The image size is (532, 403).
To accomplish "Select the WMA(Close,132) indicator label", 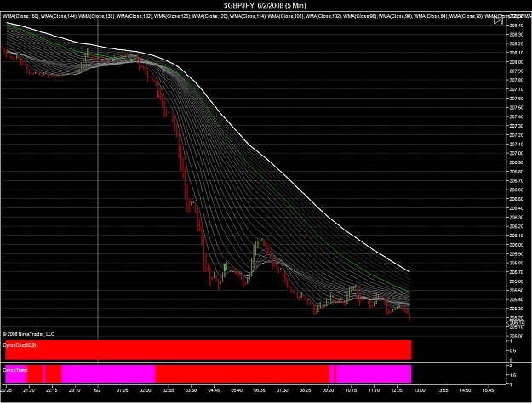I will (x=134, y=16).
